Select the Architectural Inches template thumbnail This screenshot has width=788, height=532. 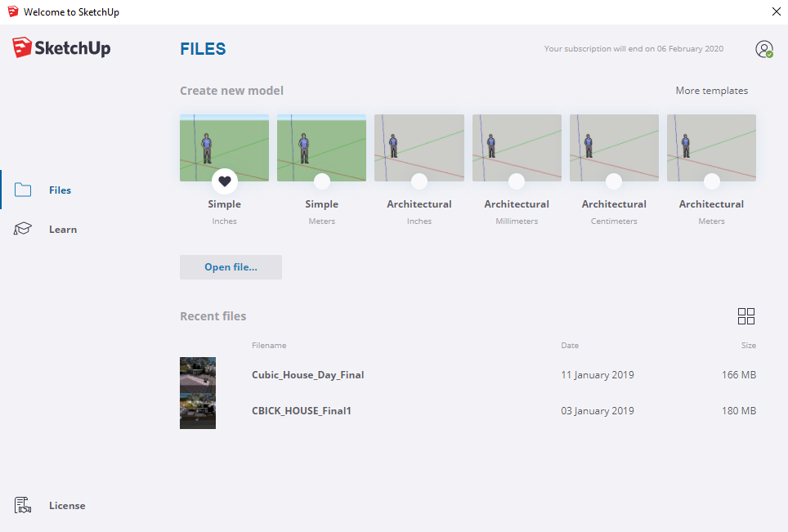click(x=419, y=148)
